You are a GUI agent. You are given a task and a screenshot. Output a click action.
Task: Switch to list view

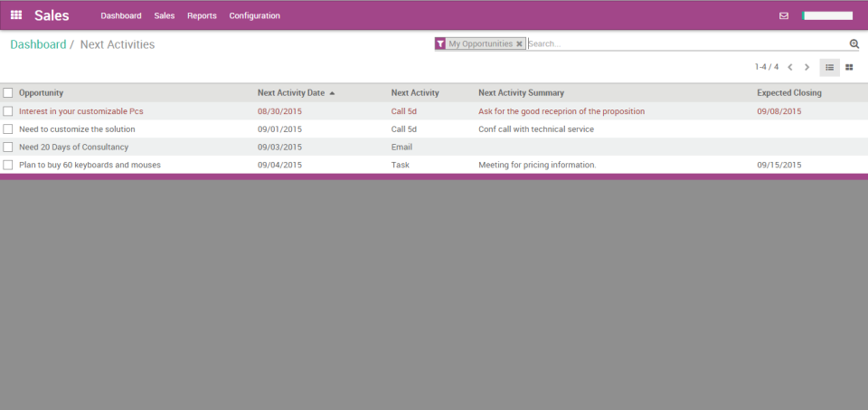tap(829, 67)
